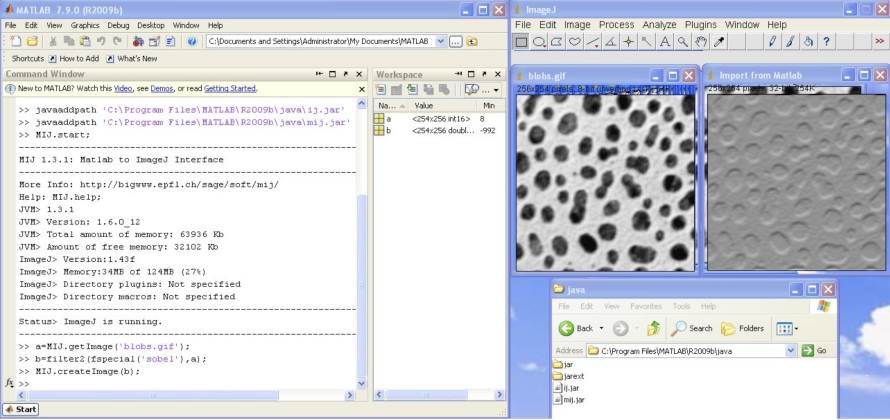Select the oval selection tool in ImageJ

click(x=539, y=42)
